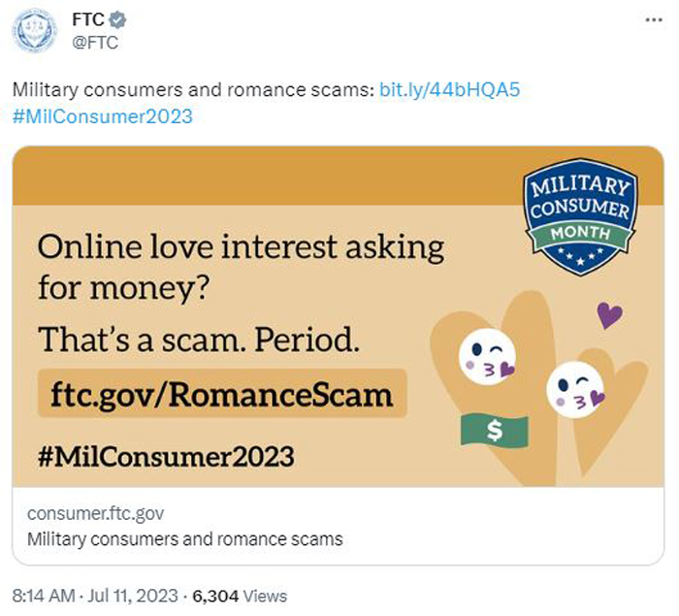
Task: Open the consumer.ftc.gov domain link
Action: [x=96, y=513]
